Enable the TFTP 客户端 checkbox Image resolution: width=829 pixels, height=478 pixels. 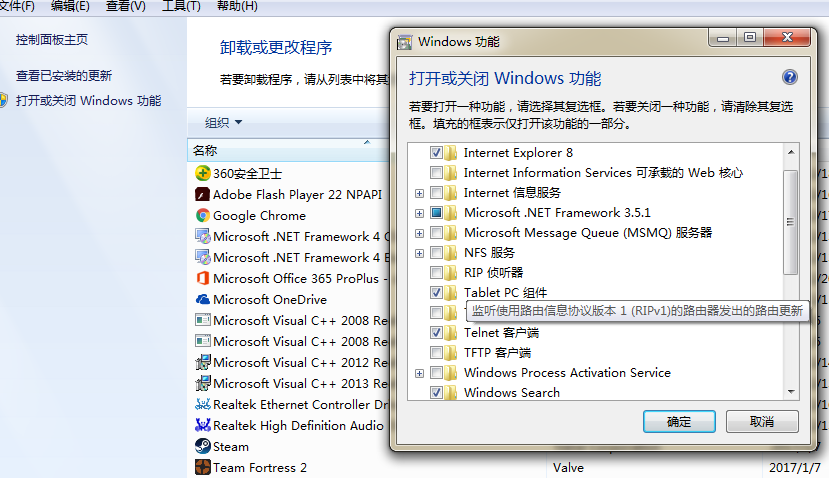436,353
